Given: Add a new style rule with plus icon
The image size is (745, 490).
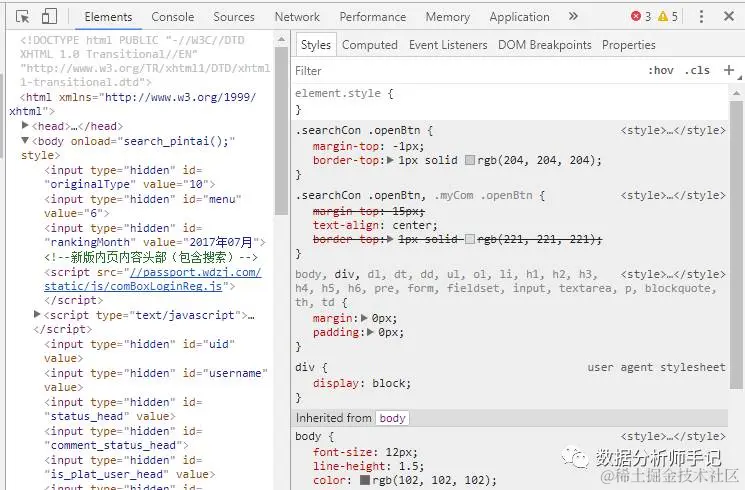Looking at the screenshot, I should [x=729, y=70].
